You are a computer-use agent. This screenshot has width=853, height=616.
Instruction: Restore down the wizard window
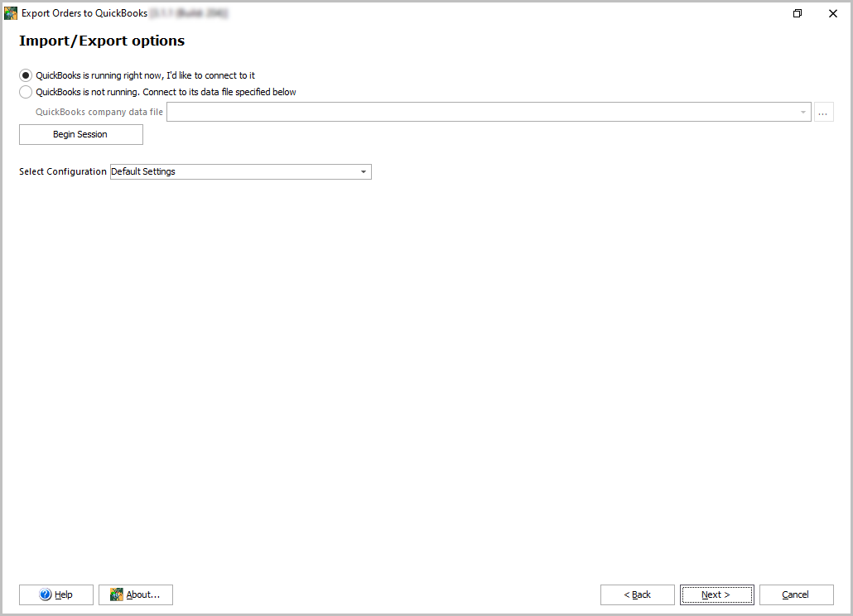pyautogui.click(x=798, y=13)
